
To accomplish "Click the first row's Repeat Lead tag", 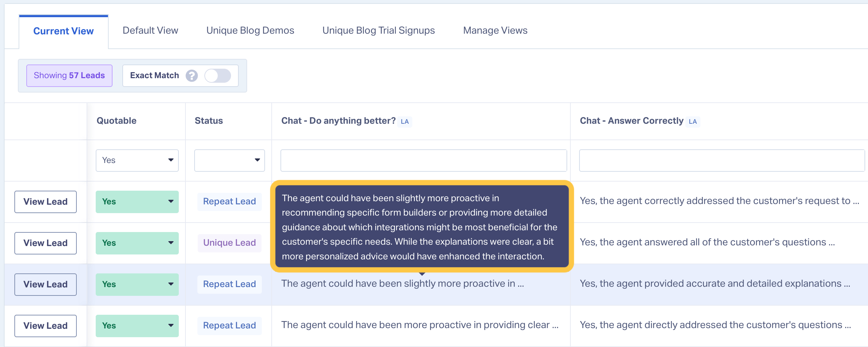I will (x=229, y=202).
